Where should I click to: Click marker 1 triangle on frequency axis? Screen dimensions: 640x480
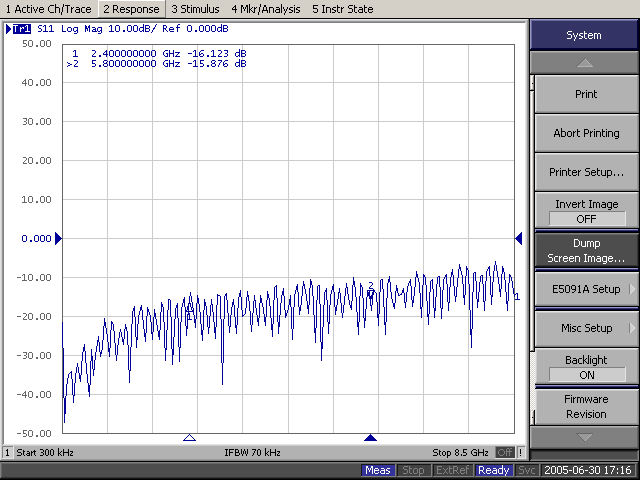tap(189, 438)
